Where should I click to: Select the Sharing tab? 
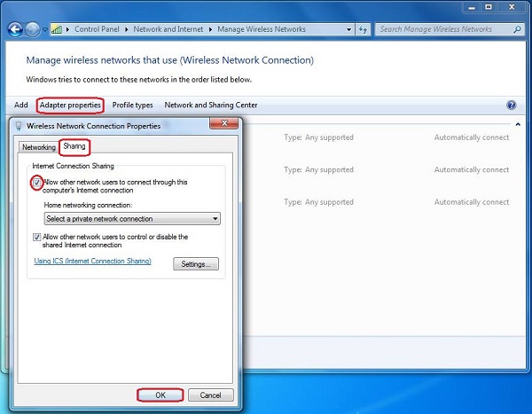tap(74, 146)
